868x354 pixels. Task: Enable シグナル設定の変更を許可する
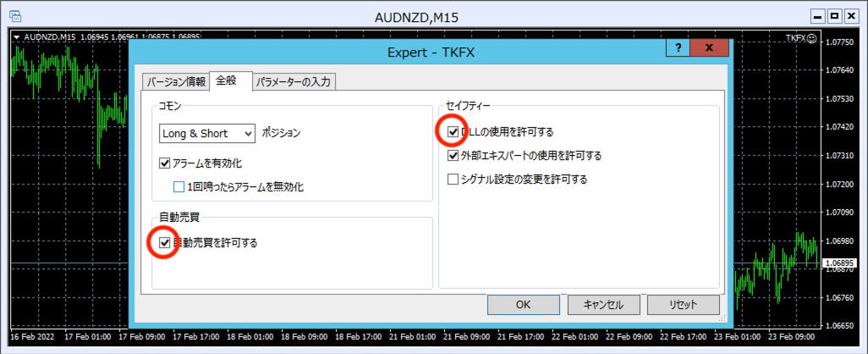(x=453, y=180)
